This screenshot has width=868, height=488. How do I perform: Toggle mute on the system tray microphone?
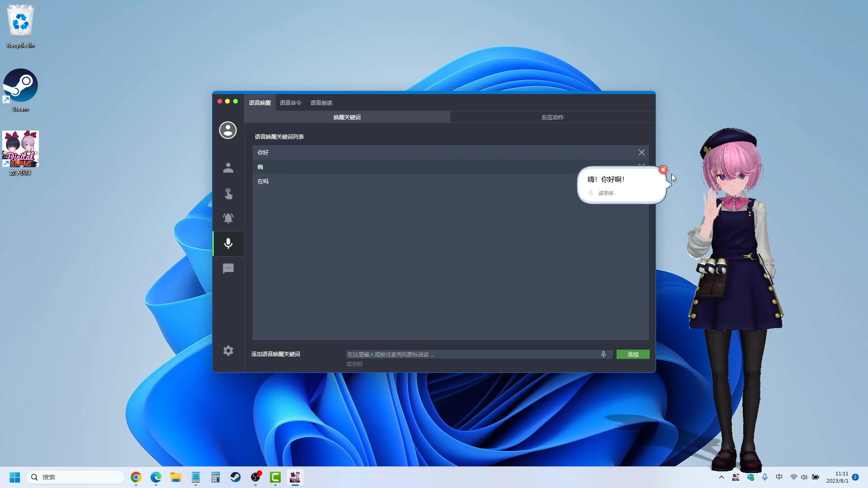(x=764, y=477)
